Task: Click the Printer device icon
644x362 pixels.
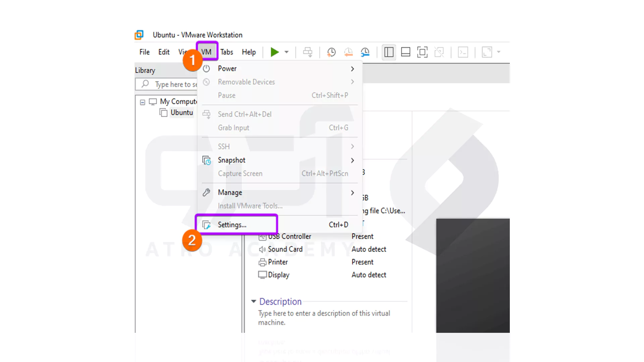Action: point(262,262)
